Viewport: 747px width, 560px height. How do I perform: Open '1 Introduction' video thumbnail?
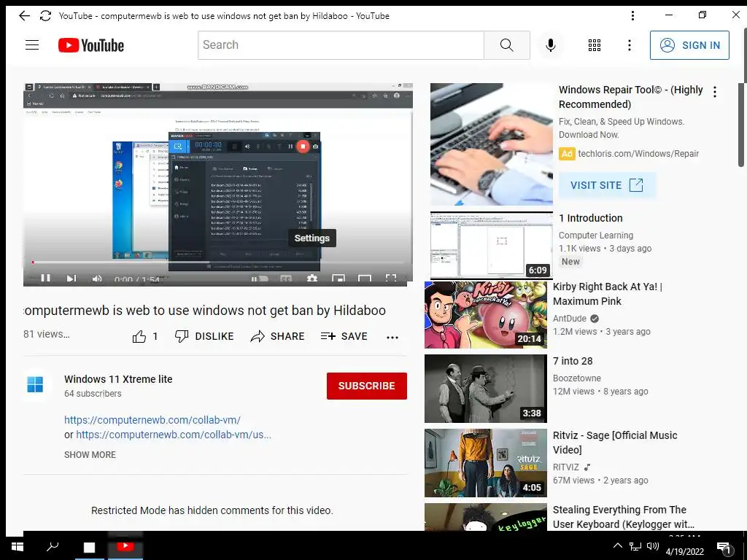click(491, 245)
